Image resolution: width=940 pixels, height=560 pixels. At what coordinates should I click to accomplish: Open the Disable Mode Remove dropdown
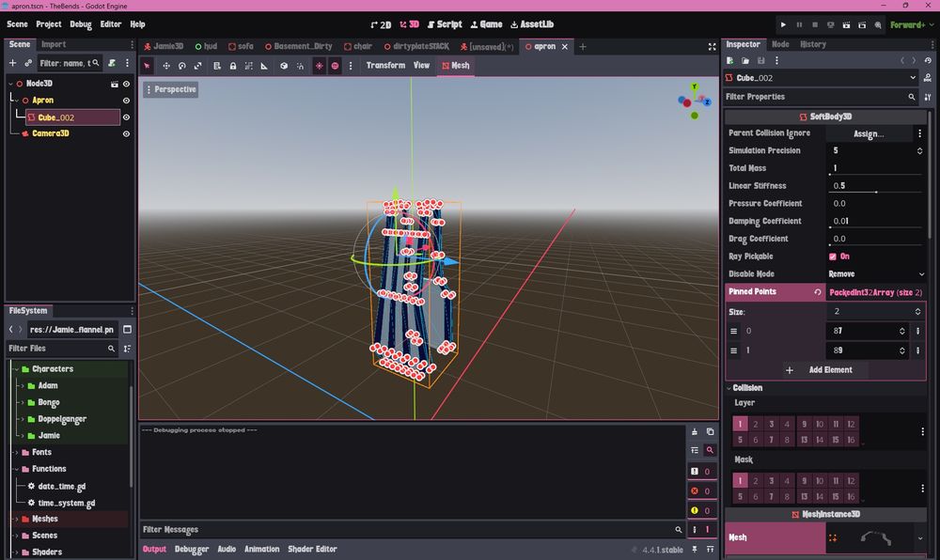876,274
